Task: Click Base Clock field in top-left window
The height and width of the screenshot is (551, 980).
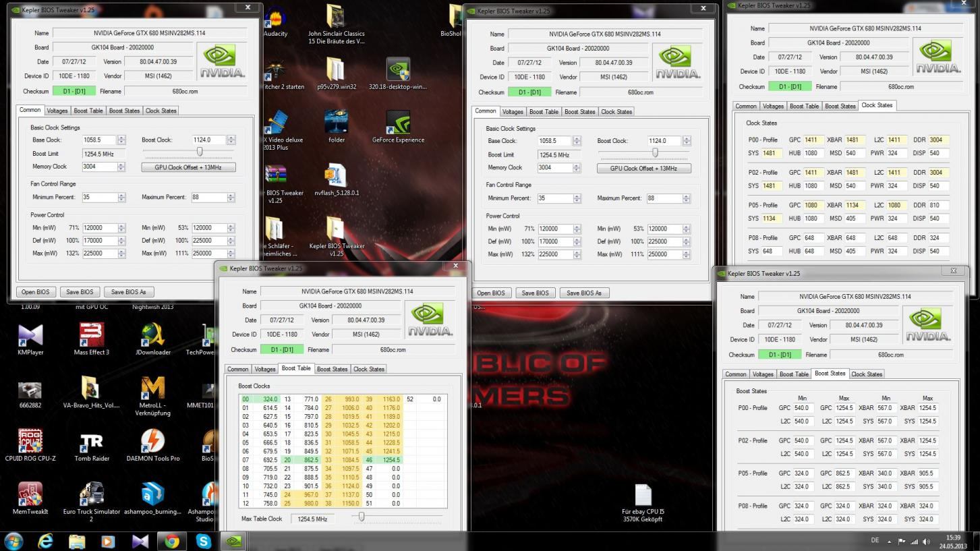Action: pyautogui.click(x=99, y=140)
